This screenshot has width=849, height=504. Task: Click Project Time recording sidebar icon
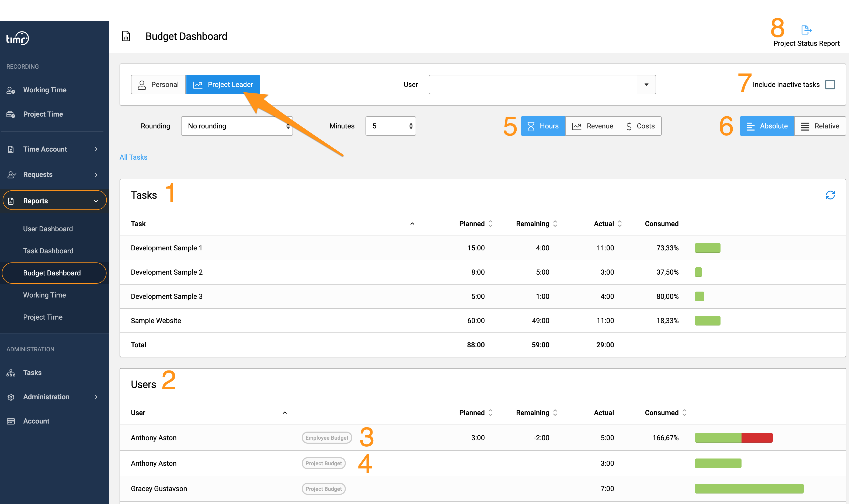[11, 114]
